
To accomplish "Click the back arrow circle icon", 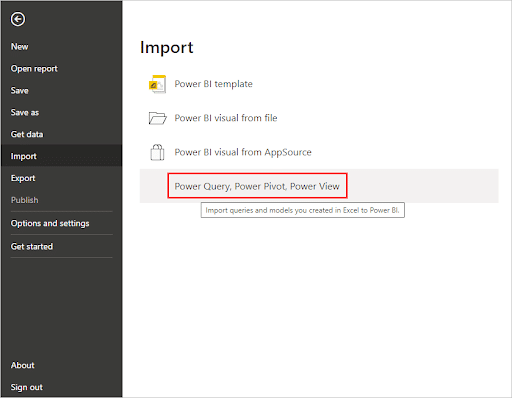I will click(18, 19).
